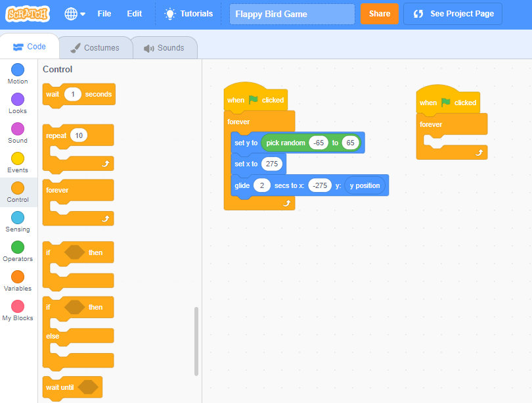Select the Control blocks category
532x403 pixels.
point(18,192)
